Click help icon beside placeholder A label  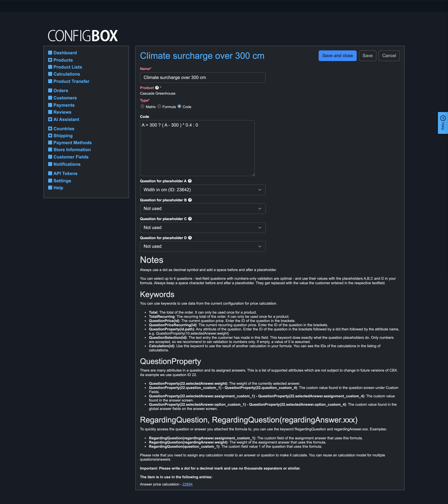click(x=190, y=181)
